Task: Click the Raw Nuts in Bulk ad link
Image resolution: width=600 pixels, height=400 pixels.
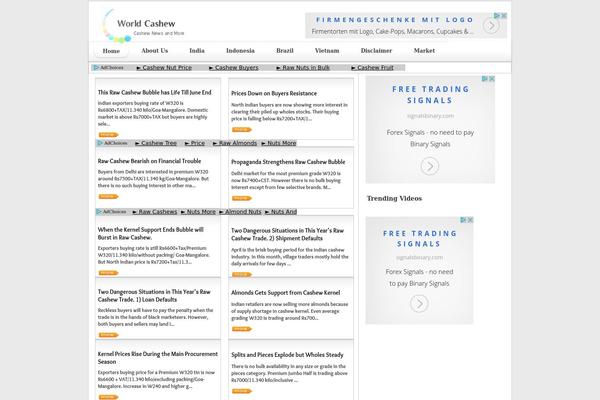Action: (x=303, y=68)
